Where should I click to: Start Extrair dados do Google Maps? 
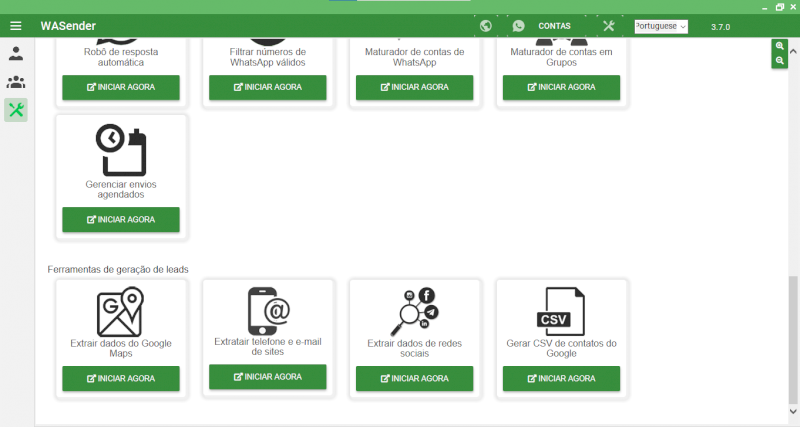121,379
